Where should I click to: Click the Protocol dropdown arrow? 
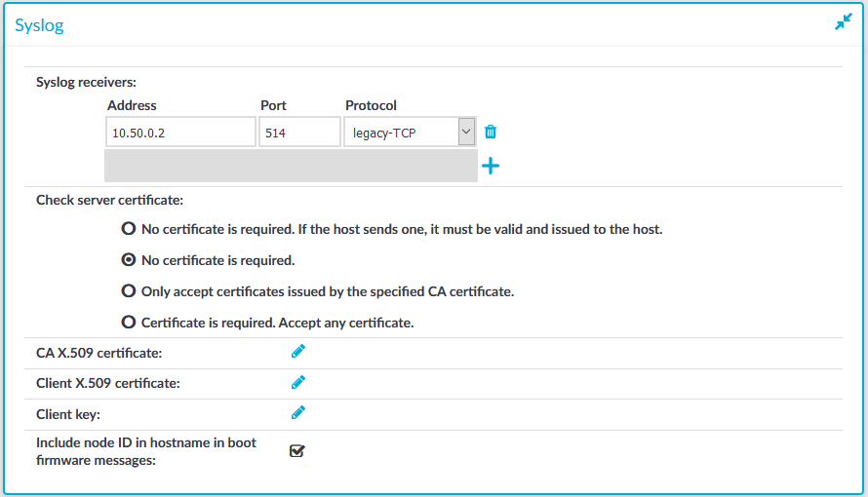pyautogui.click(x=466, y=133)
